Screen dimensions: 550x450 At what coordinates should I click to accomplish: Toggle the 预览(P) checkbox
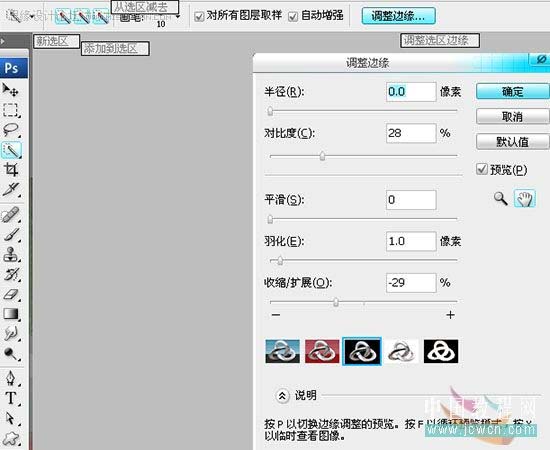(x=482, y=169)
